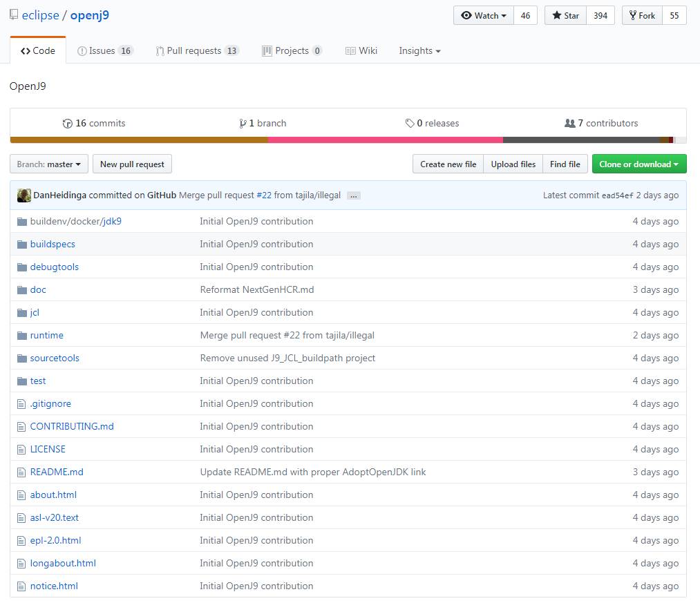Click the Find file button
This screenshot has height=603, width=700.
pos(565,164)
